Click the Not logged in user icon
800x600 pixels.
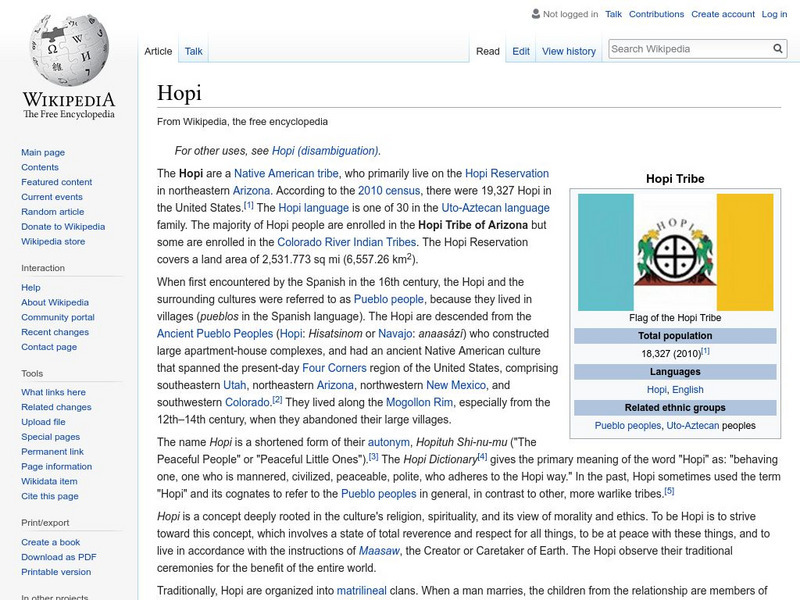click(x=535, y=15)
